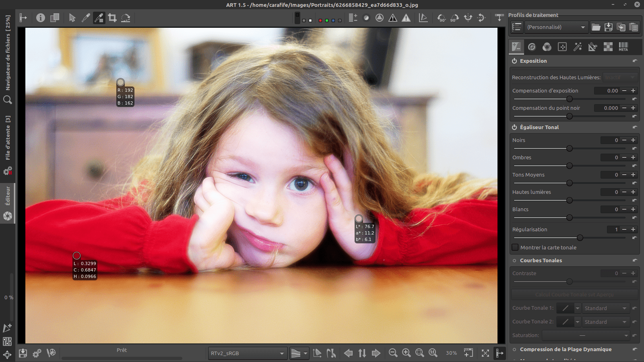The image size is (644, 362).
Task: Adjust the Ombres slider handle
Action: [x=570, y=166]
